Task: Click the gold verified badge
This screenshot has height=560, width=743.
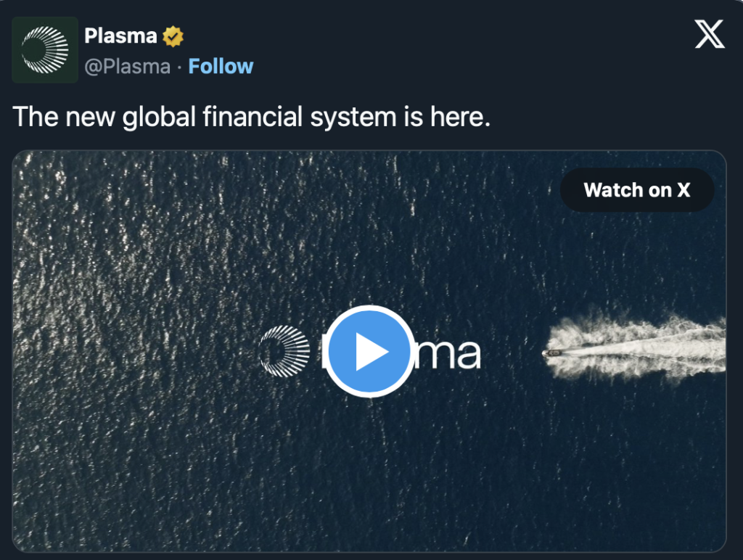Action: pos(173,36)
